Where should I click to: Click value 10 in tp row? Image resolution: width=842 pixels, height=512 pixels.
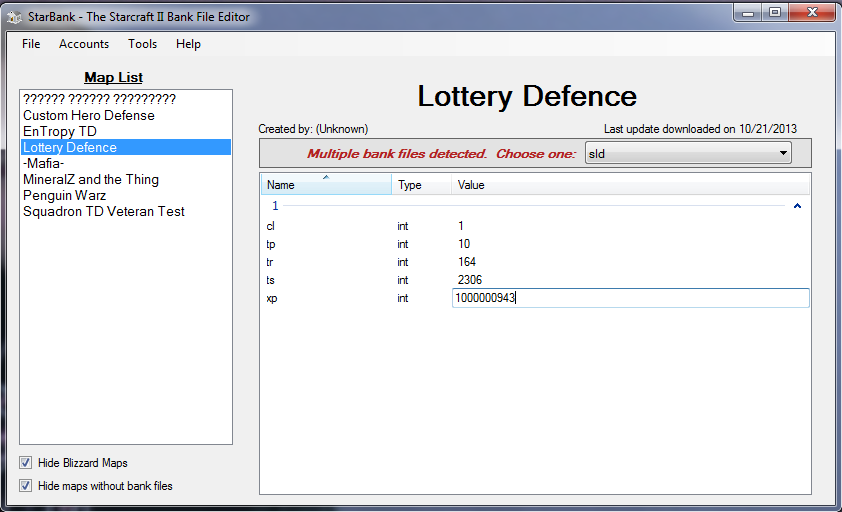(x=464, y=244)
